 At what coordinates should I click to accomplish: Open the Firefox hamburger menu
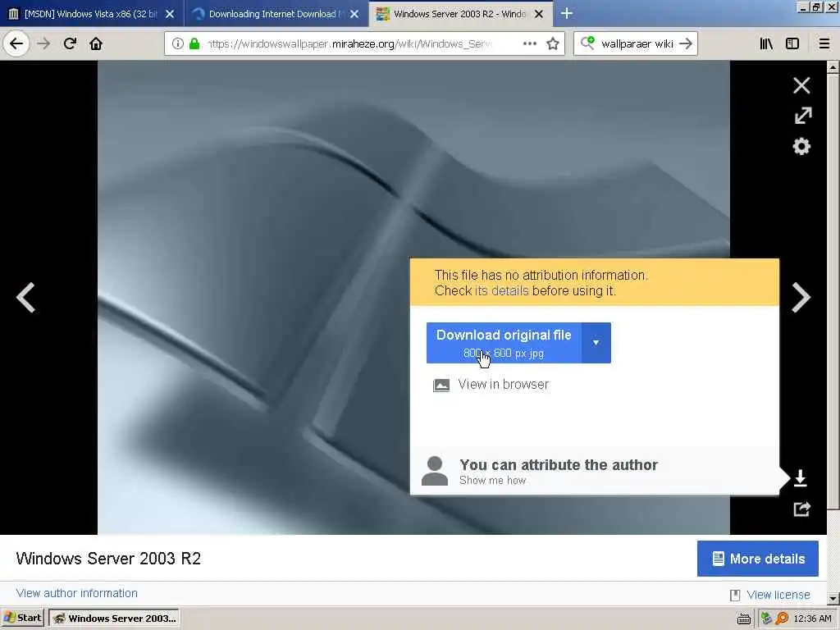pos(824,43)
